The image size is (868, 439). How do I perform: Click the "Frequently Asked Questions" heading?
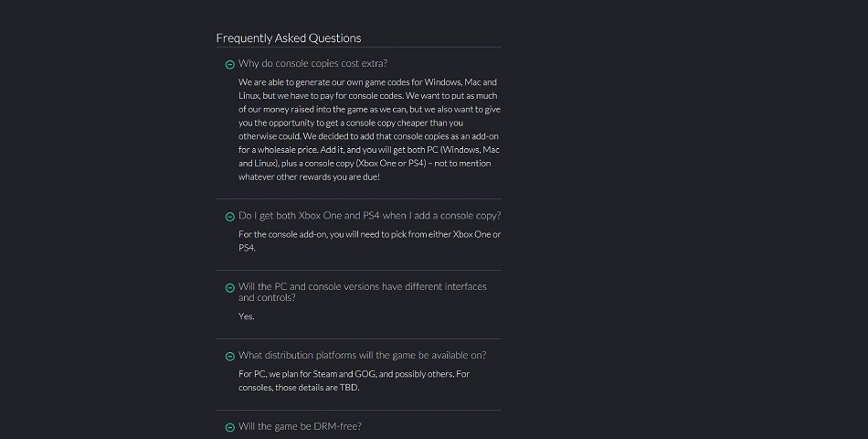289,38
